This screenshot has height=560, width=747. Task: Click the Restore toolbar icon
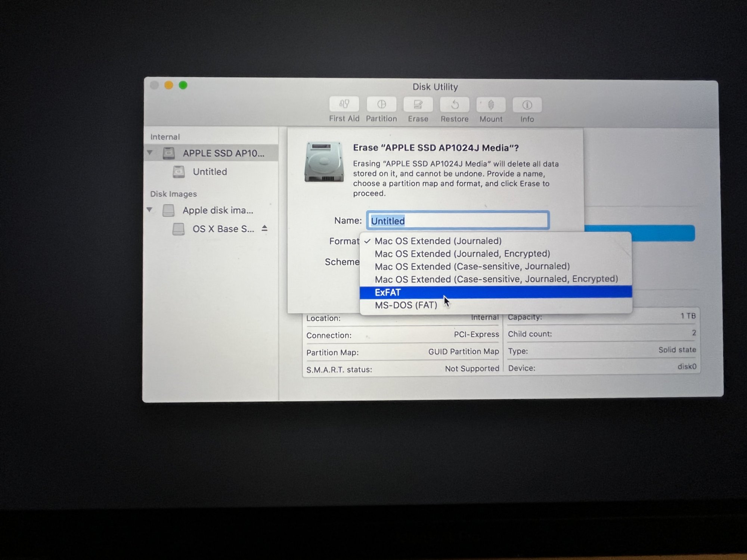coord(455,105)
